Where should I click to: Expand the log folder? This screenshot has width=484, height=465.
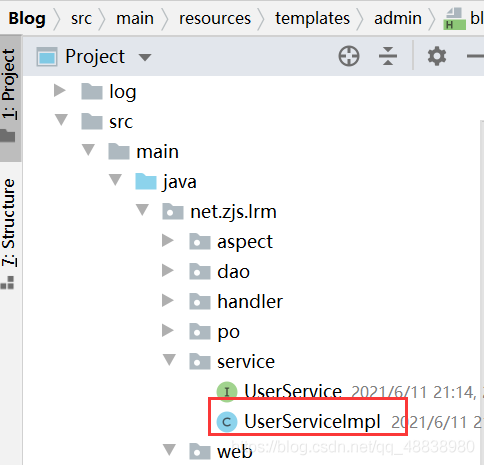(60, 91)
